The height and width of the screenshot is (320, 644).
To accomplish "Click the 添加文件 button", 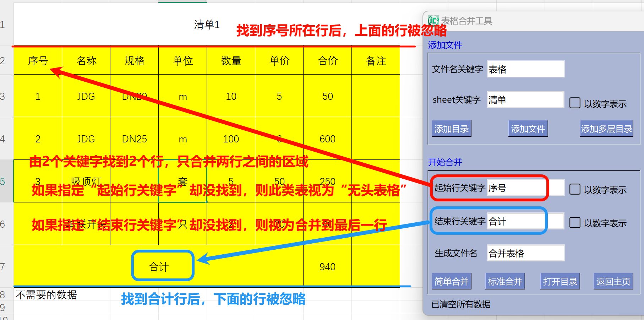I will pyautogui.click(x=528, y=128).
